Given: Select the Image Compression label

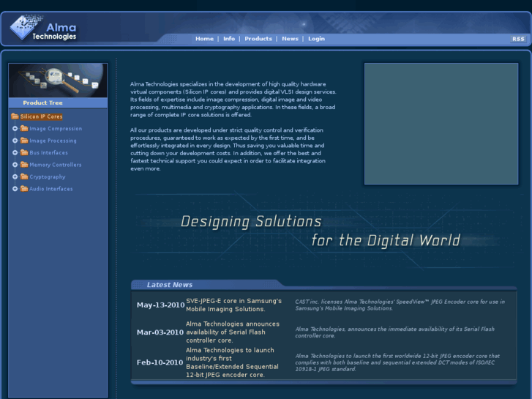Looking at the screenshot, I should 56,129.
